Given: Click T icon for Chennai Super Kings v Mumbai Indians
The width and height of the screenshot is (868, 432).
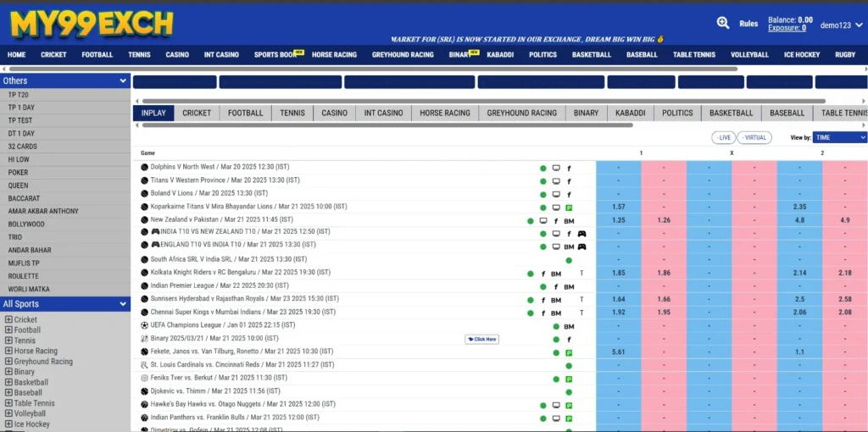Looking at the screenshot, I should click(x=581, y=313).
